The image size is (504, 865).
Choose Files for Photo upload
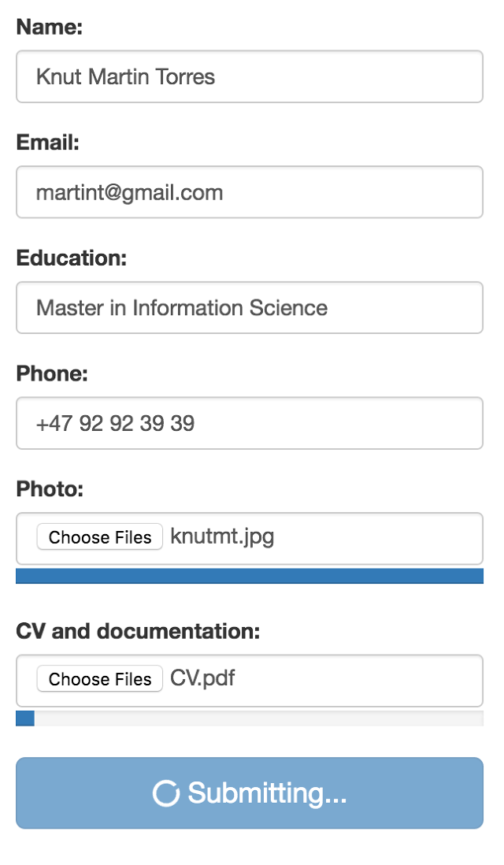pyautogui.click(x=100, y=536)
